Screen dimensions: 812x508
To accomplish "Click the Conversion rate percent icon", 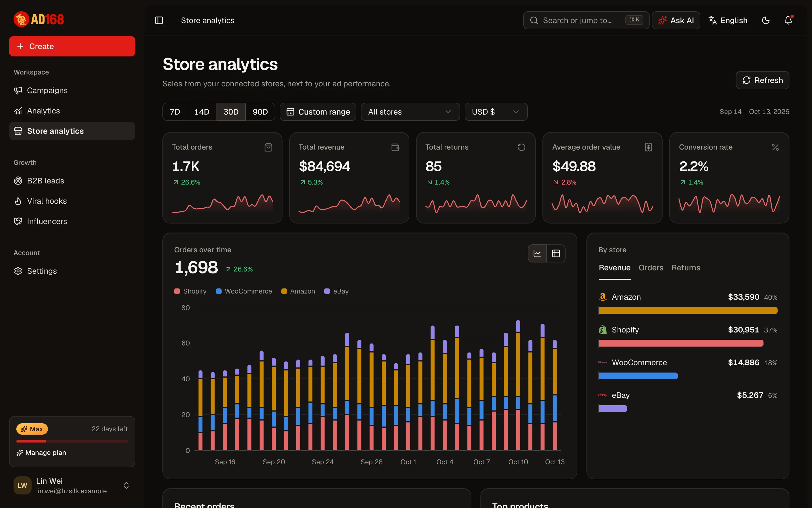I will click(775, 147).
